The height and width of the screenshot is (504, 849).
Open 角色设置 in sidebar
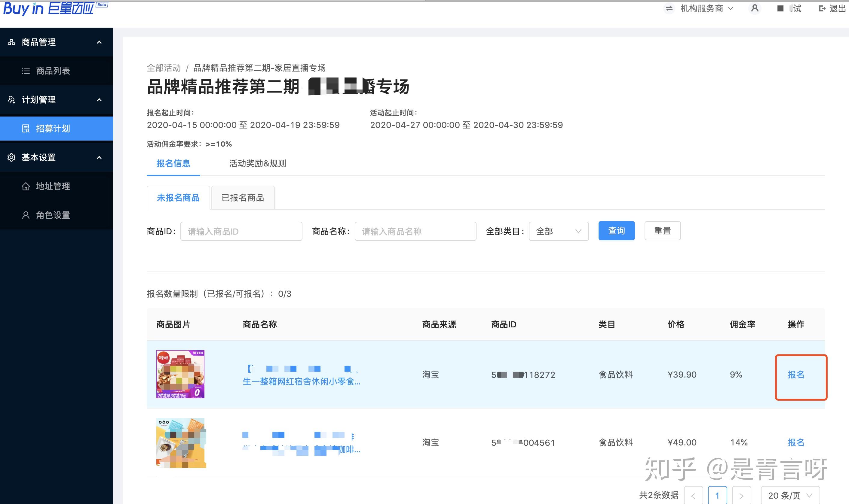coord(57,215)
